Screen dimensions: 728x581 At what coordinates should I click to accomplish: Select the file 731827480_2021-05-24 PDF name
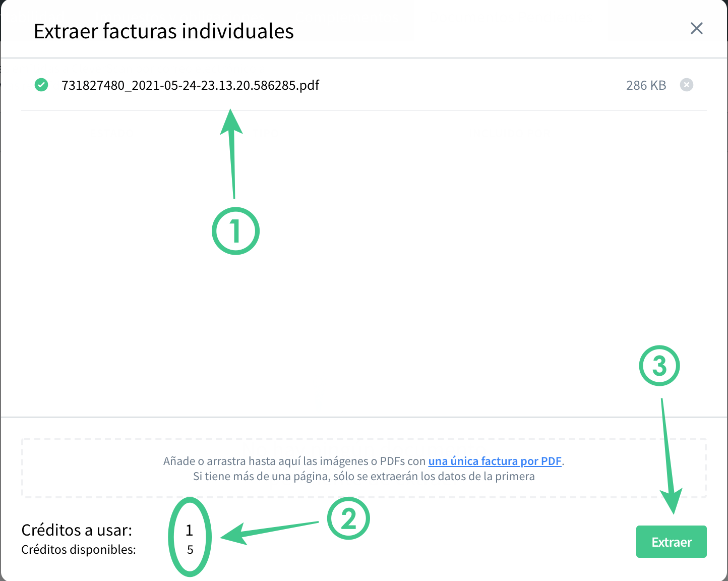[x=190, y=85]
